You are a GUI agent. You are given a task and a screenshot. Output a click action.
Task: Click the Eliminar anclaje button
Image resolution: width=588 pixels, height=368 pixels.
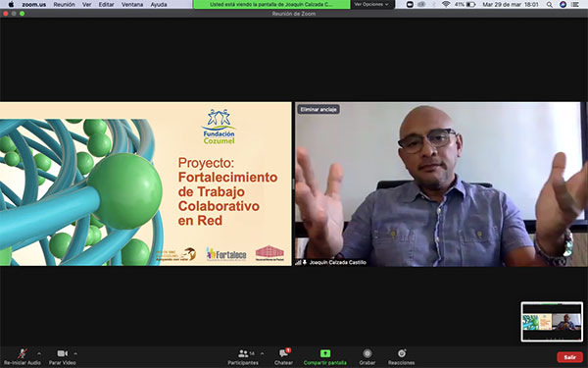(x=318, y=109)
